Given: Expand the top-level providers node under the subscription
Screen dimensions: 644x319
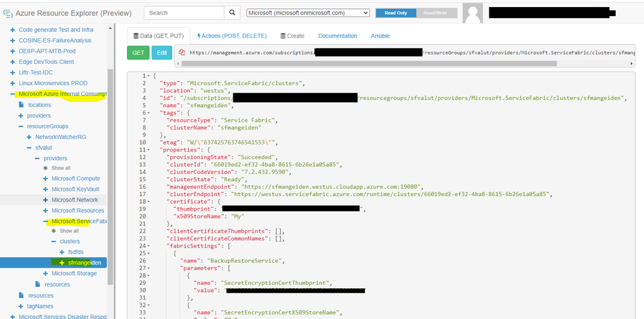Looking at the screenshot, I should click(x=21, y=116).
